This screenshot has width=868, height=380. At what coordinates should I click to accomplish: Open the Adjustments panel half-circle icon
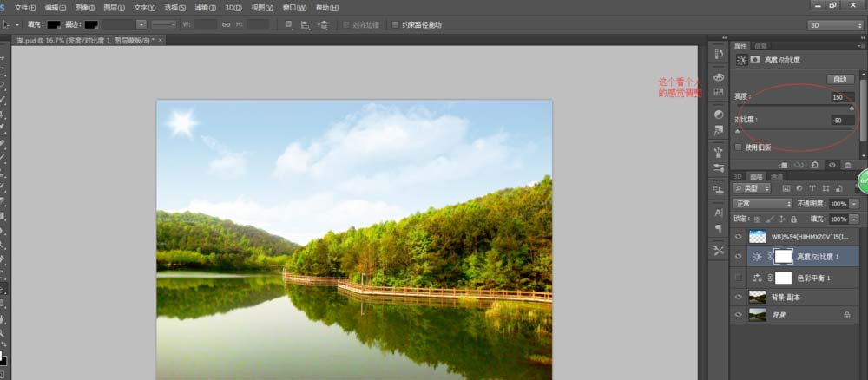pyautogui.click(x=719, y=115)
